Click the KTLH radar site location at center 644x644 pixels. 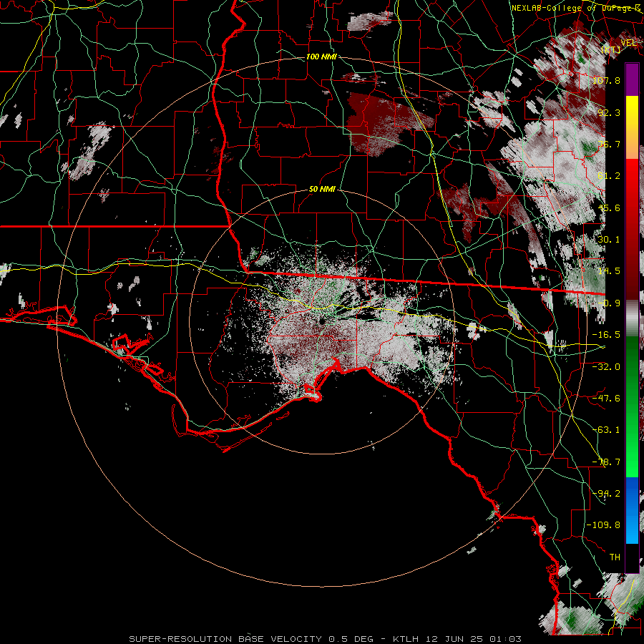pos(322,321)
